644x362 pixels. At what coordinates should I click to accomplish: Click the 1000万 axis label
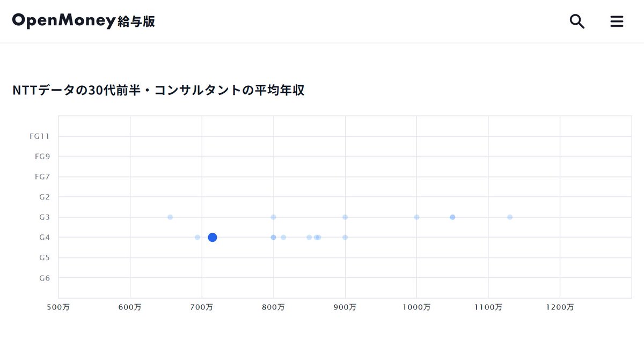[416, 307]
